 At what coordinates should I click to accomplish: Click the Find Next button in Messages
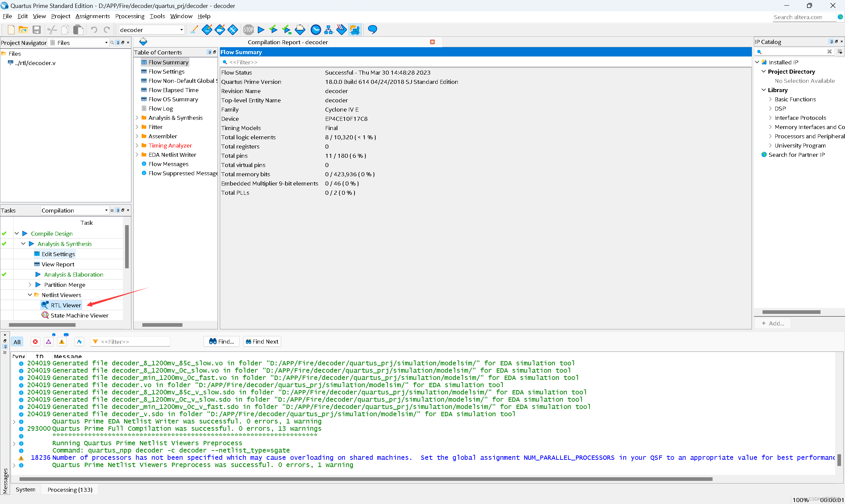[x=261, y=341]
